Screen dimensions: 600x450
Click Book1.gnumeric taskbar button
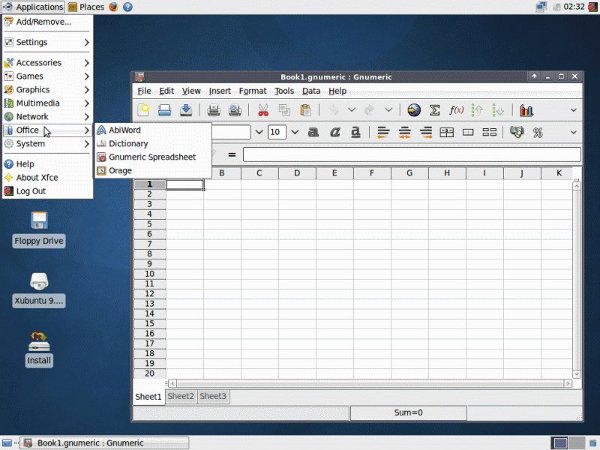click(104, 443)
